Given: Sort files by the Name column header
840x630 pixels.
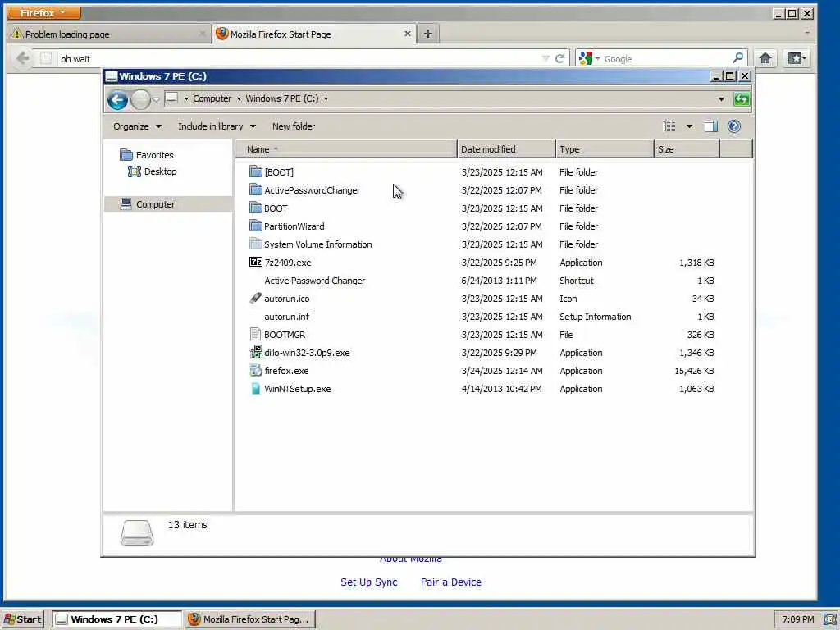Looking at the screenshot, I should coord(345,149).
